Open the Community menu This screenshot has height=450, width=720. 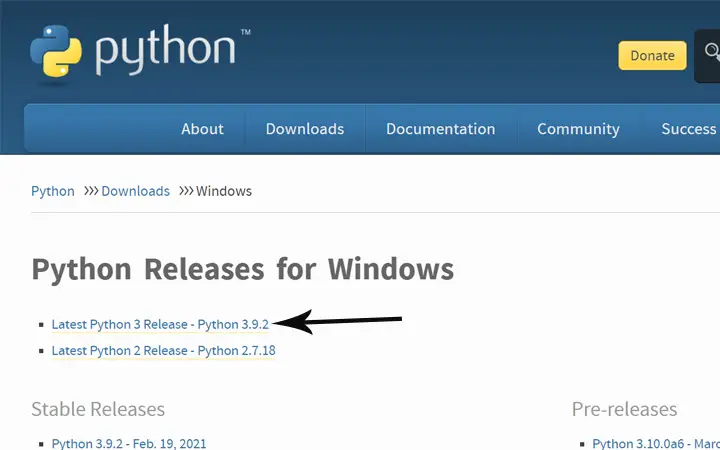tap(578, 129)
